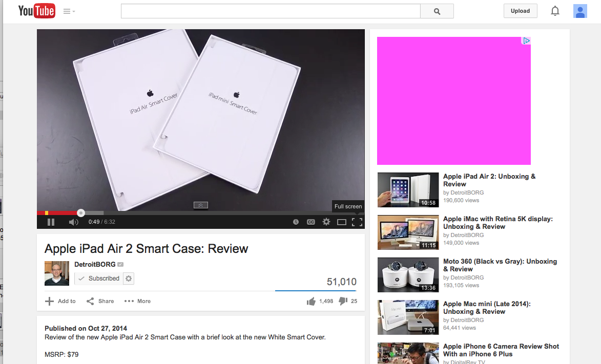
Task: Open 'Apple iPhone 6 Camera Review' title link
Action: click(501, 350)
